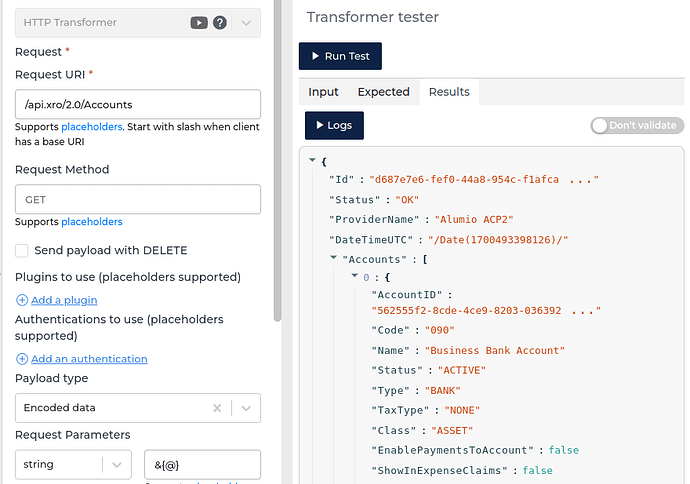Collapse the root JSON object
The width and height of the screenshot is (690, 484).
point(312,160)
